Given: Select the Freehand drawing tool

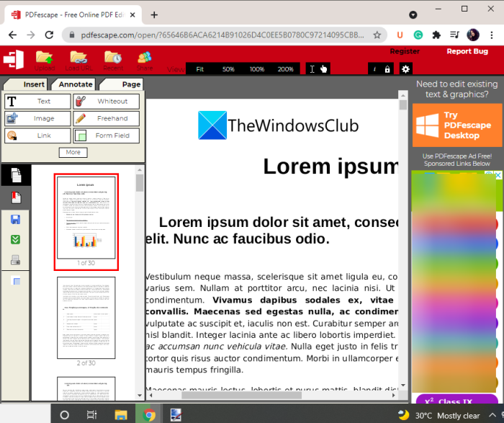Looking at the screenshot, I should click(107, 118).
